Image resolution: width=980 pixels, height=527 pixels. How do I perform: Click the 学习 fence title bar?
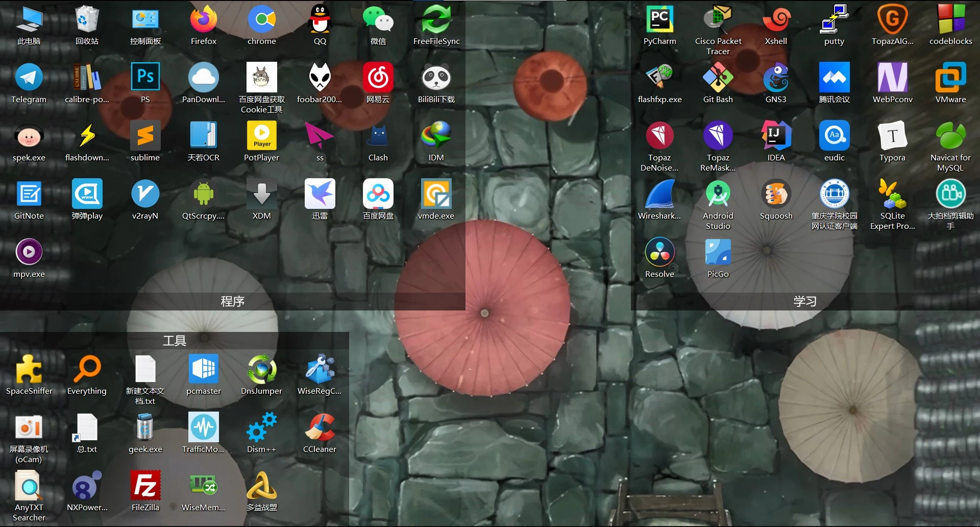[x=805, y=301]
